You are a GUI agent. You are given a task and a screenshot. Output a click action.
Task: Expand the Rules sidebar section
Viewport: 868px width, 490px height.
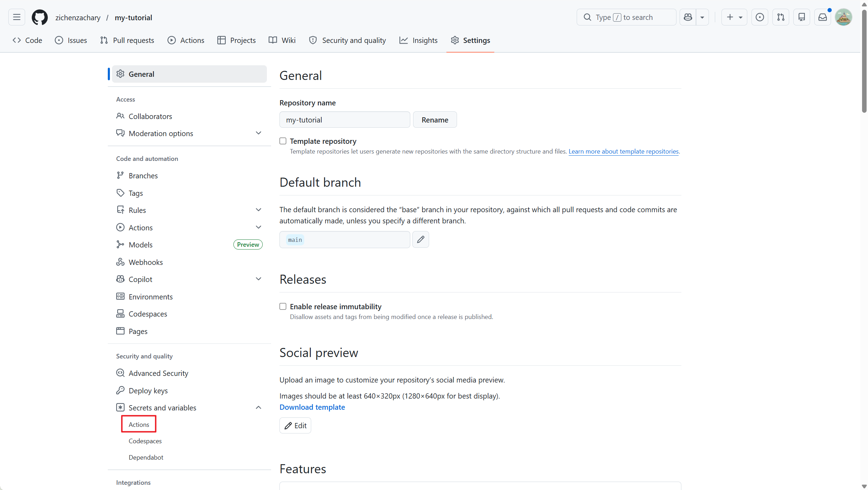pos(259,210)
